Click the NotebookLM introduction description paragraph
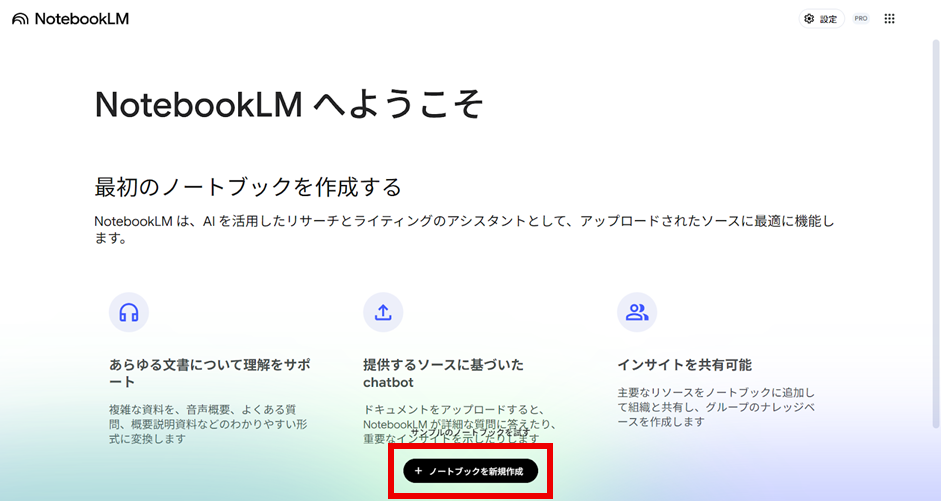The height and width of the screenshot is (501, 941). click(x=464, y=229)
